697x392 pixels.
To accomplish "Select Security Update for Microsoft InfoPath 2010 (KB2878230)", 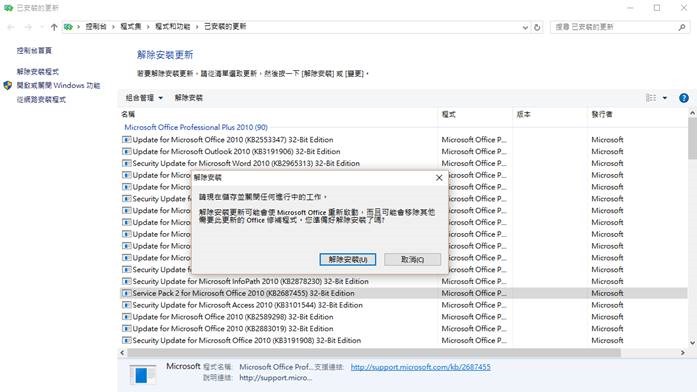I will tap(404, 281).
